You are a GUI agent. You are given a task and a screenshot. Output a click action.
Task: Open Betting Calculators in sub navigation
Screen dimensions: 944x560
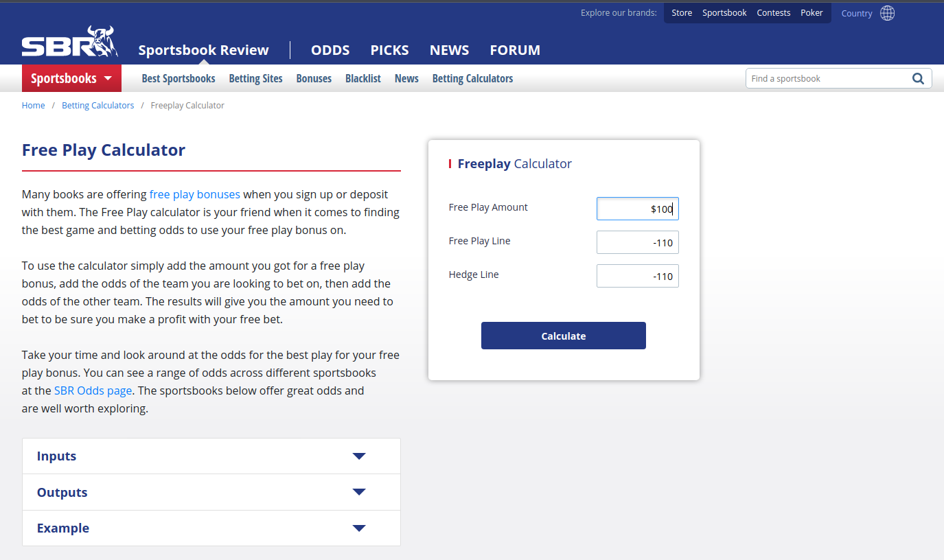472,78
